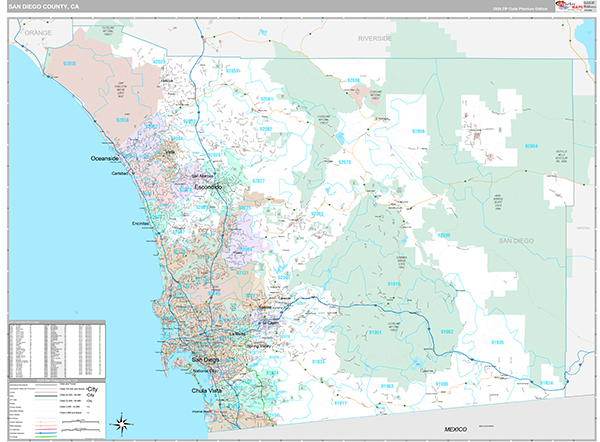Click the large City symbol in legend

click(x=94, y=388)
